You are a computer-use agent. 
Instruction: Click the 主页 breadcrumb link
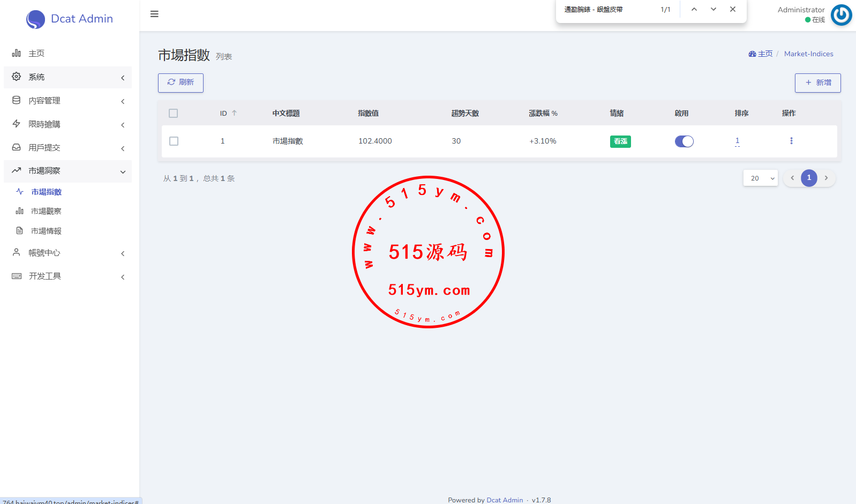click(x=761, y=54)
